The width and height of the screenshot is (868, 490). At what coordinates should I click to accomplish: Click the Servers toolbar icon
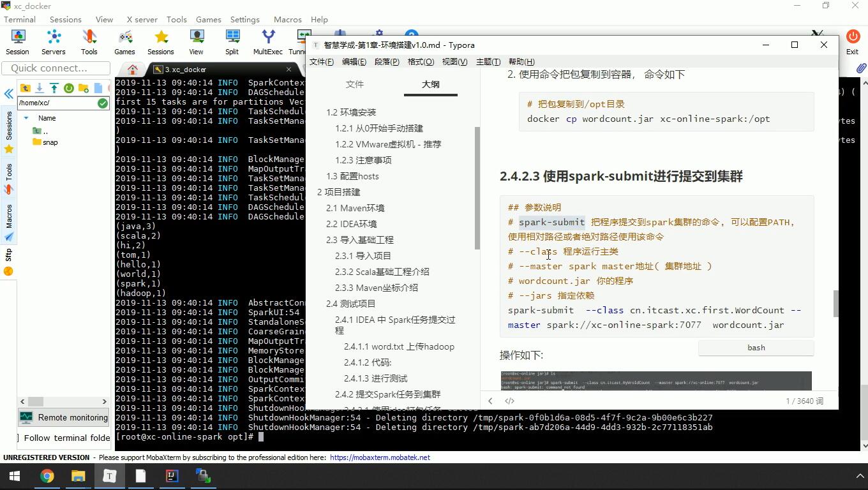click(54, 43)
